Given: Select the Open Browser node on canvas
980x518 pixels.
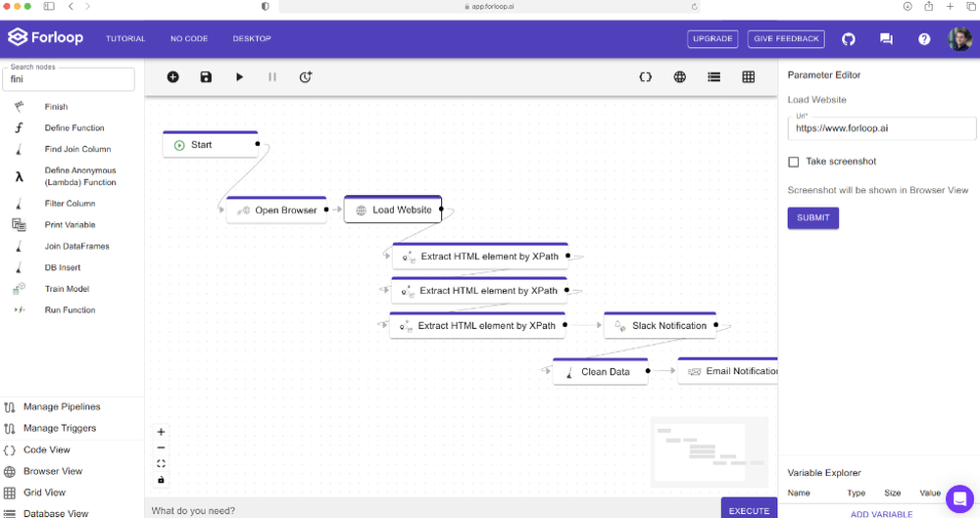Looking at the screenshot, I should 276,210.
